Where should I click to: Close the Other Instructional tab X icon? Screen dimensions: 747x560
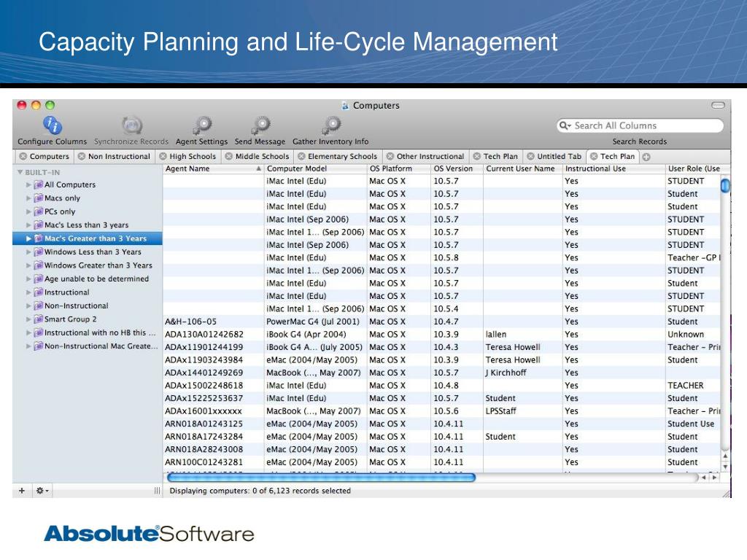(x=390, y=156)
